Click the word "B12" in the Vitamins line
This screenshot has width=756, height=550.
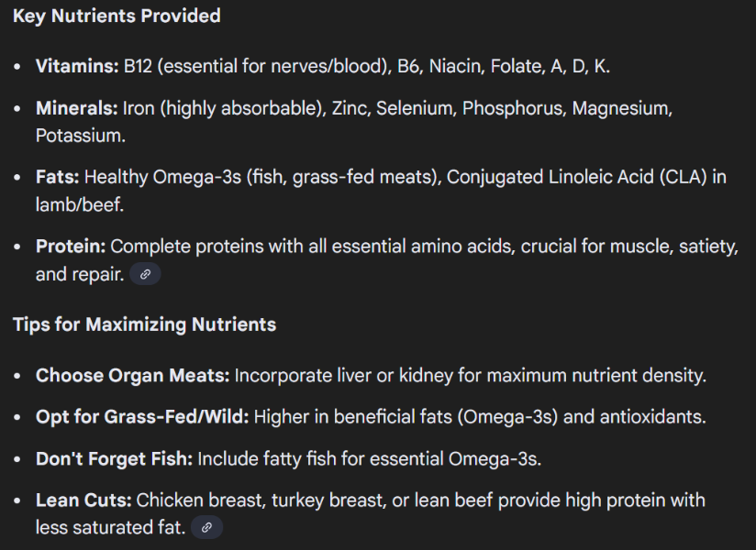[140, 66]
